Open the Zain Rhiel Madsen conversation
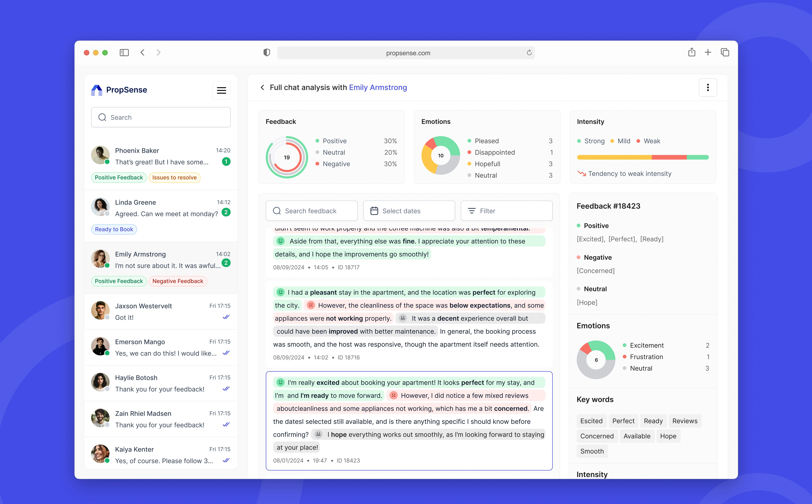Screen dimensions: 812x504 (161, 419)
